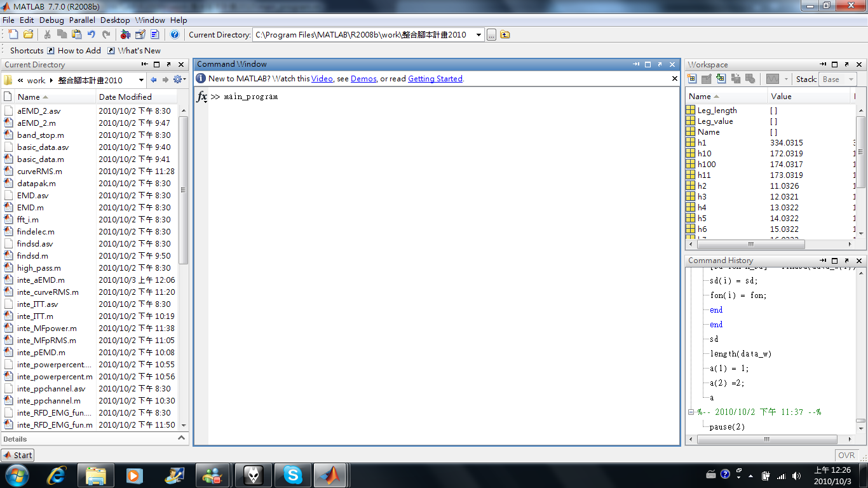The width and height of the screenshot is (868, 488).
Task: Open MATLAB Help via the question mark icon
Action: coord(175,34)
